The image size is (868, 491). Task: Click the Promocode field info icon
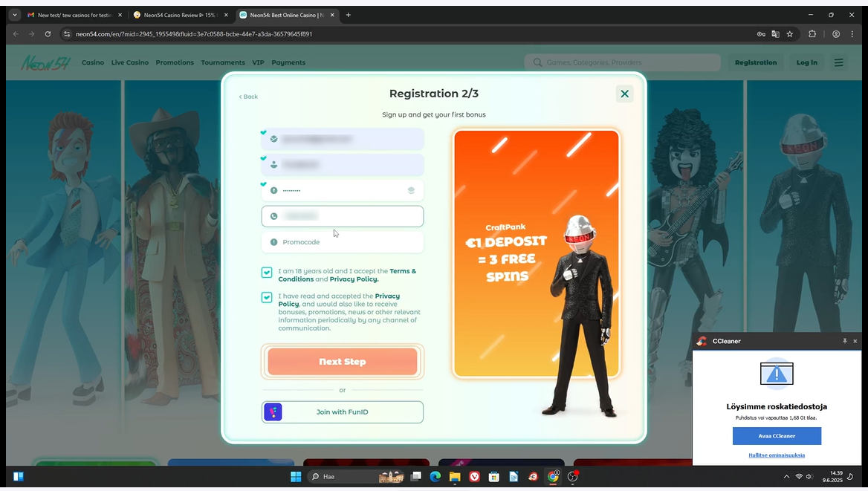(x=273, y=242)
